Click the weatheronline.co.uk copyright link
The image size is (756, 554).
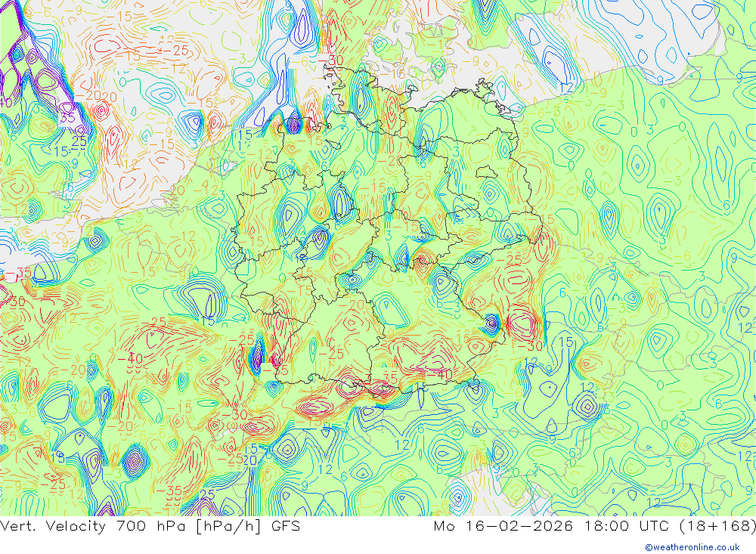click(x=692, y=547)
